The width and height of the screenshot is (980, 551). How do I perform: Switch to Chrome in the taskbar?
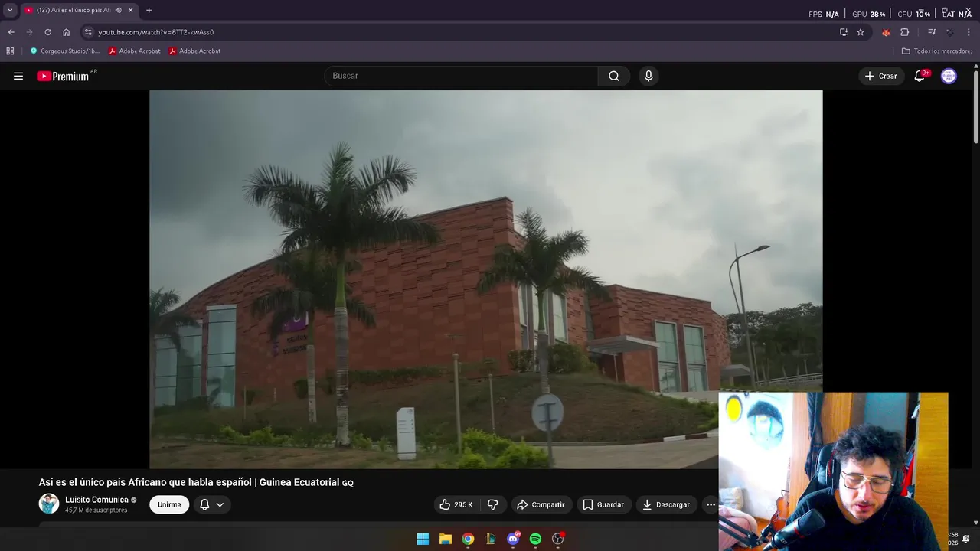click(x=468, y=539)
